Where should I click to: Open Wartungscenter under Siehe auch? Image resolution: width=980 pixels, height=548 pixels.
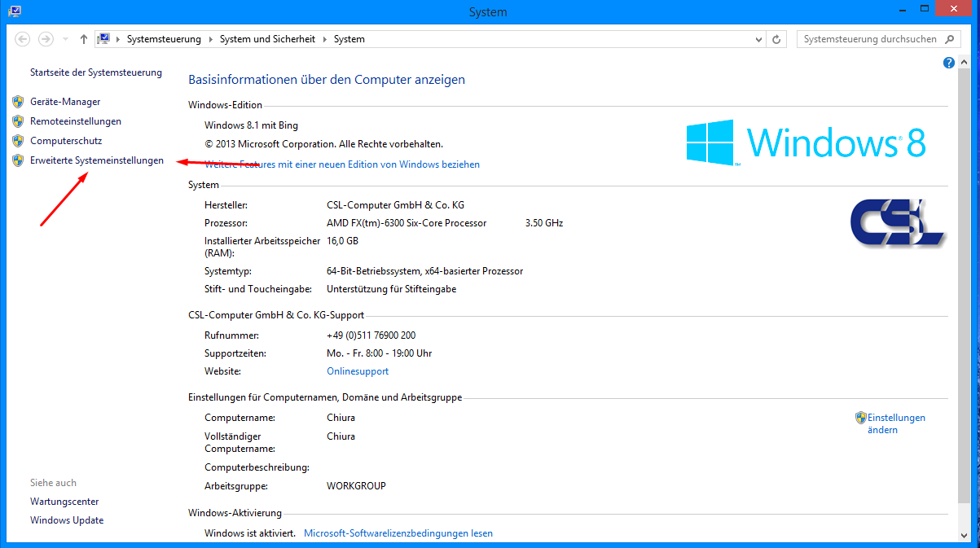pyautogui.click(x=64, y=502)
